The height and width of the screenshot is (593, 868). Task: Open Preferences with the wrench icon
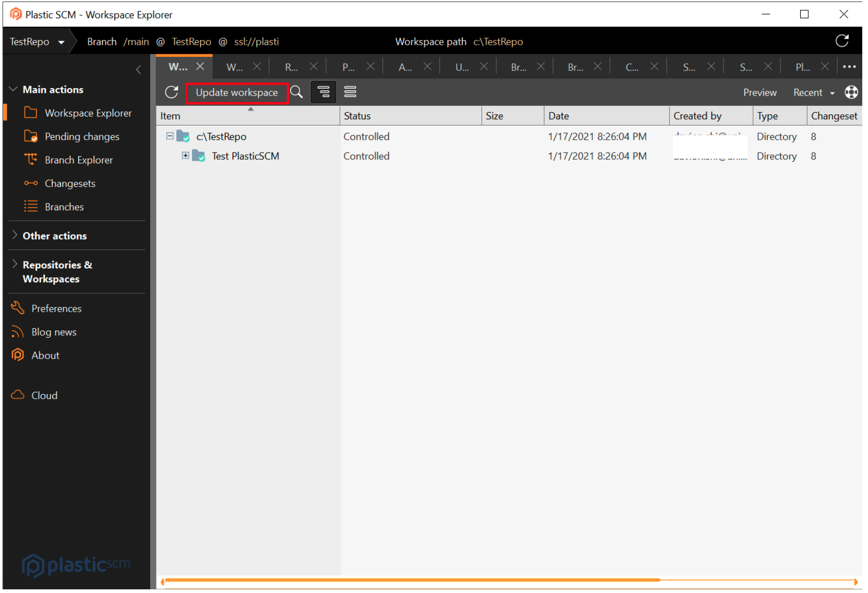pos(46,309)
